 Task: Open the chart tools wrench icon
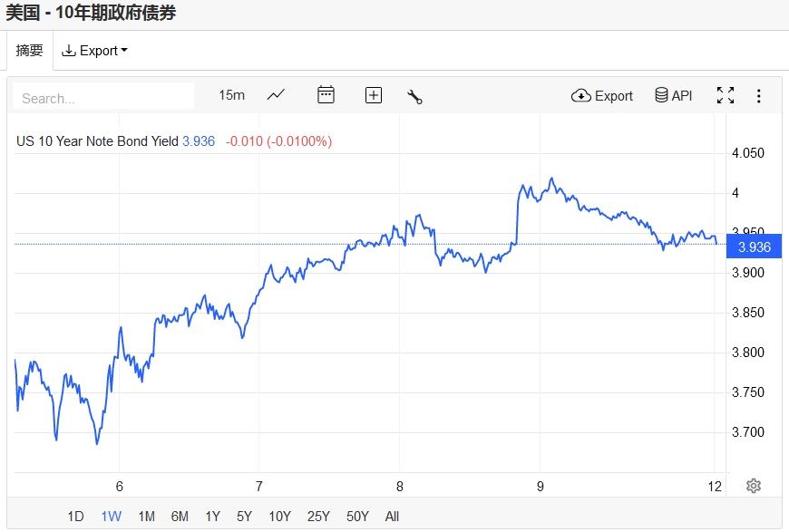tap(415, 96)
